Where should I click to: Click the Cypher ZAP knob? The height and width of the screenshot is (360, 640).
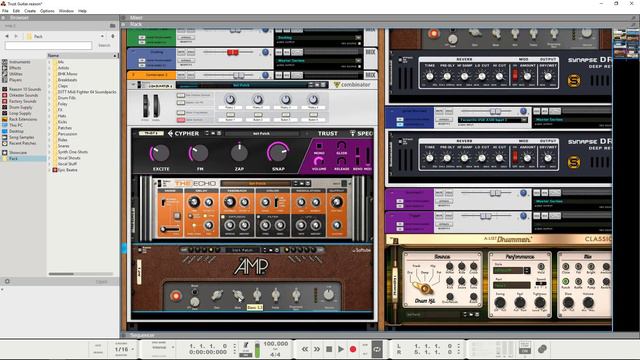[x=239, y=153]
